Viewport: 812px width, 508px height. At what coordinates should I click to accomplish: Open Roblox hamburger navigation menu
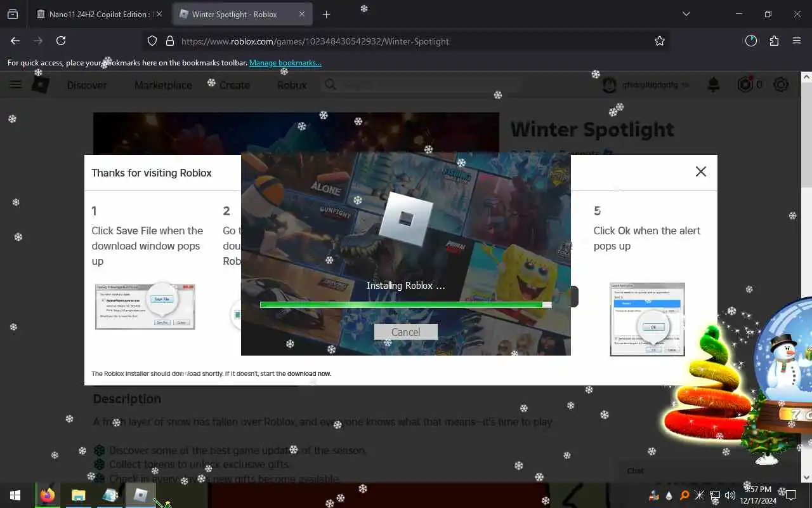16,84
